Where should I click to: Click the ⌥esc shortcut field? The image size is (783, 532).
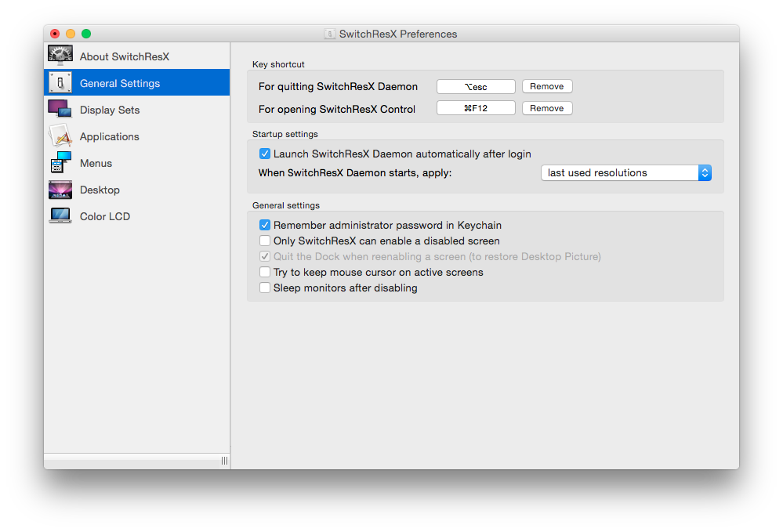tap(476, 86)
